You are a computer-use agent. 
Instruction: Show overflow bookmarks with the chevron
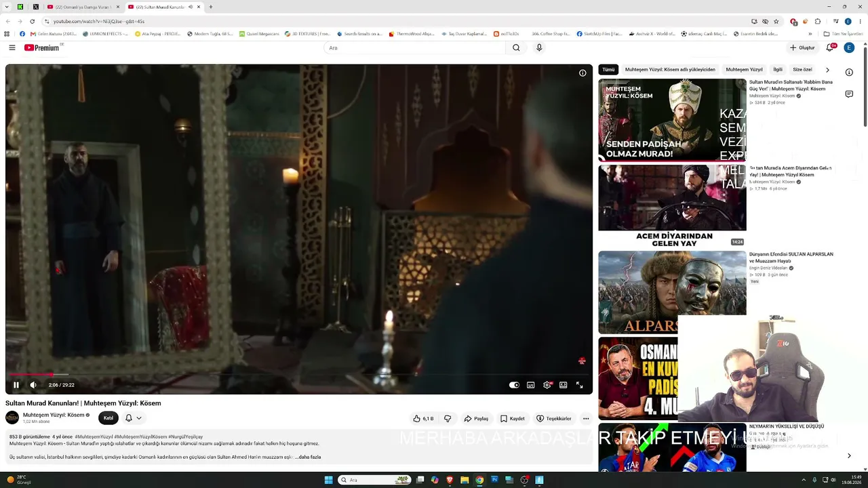click(x=810, y=34)
